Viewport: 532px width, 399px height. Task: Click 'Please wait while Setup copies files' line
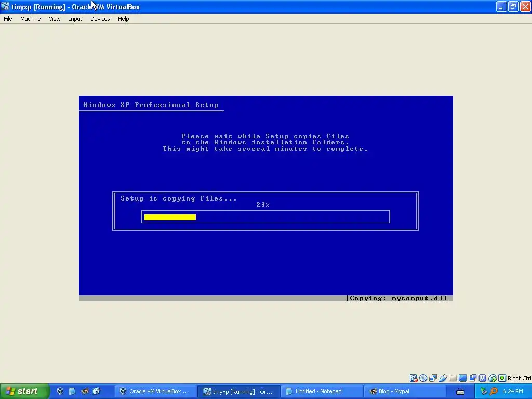tap(265, 136)
